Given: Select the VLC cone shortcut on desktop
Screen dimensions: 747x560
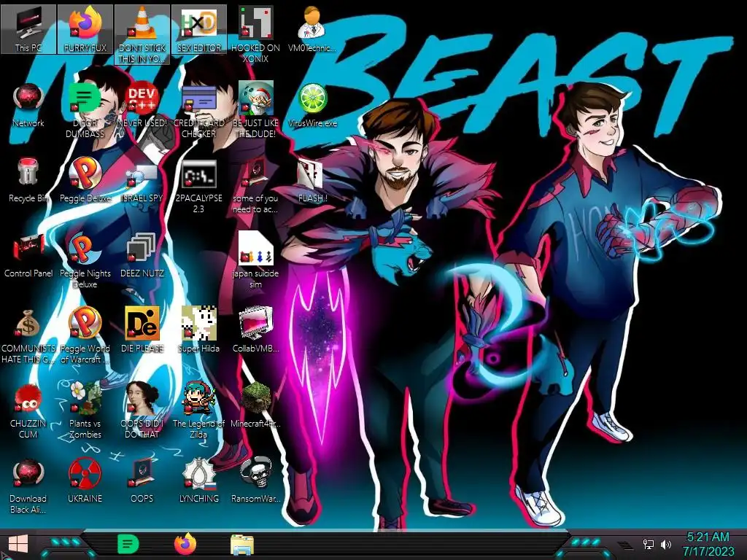Looking at the screenshot, I should (142, 34).
